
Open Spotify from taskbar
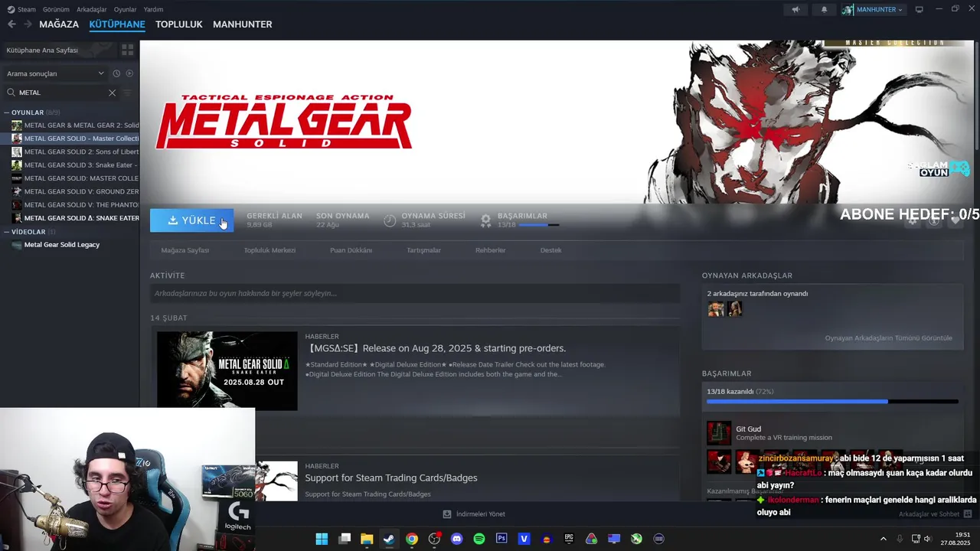479,539
